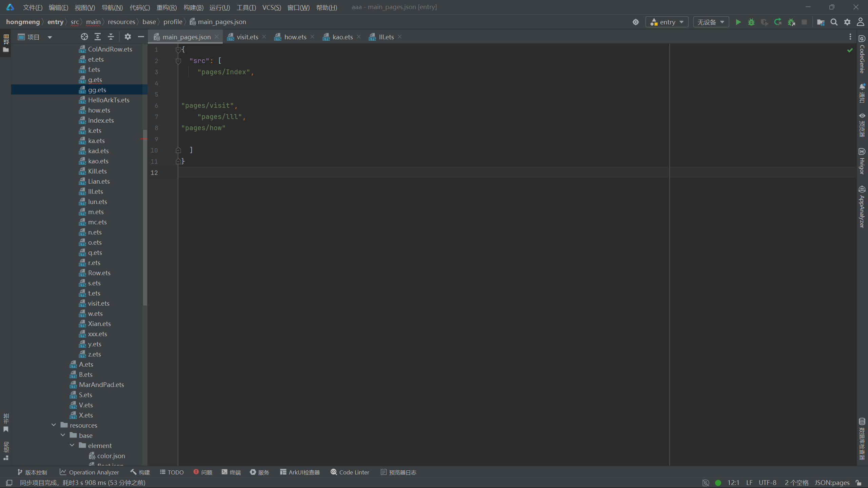Open the user account icon
This screenshot has width=868, height=488.
point(861,22)
